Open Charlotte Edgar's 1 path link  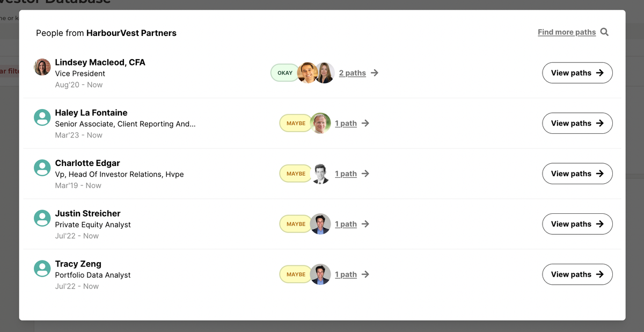pos(346,174)
